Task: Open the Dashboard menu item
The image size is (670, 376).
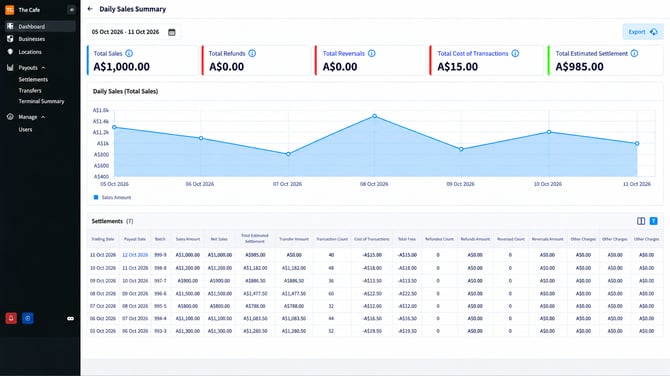Action: pyautogui.click(x=40, y=26)
